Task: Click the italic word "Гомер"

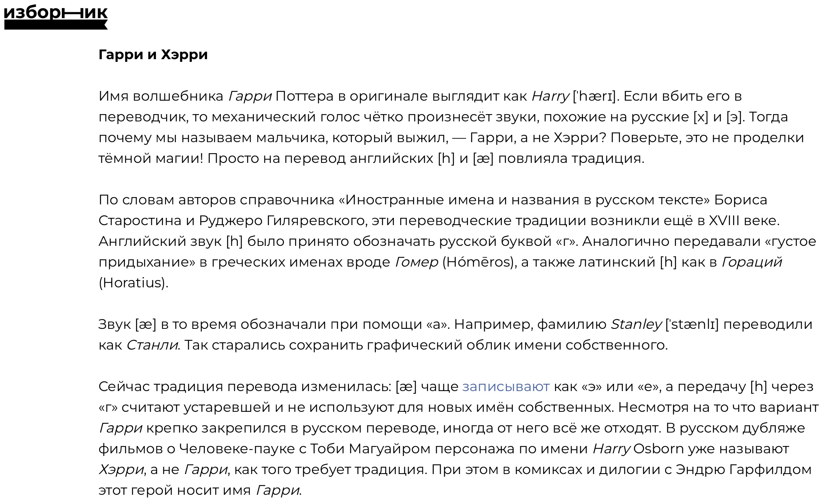Action: tap(416, 262)
